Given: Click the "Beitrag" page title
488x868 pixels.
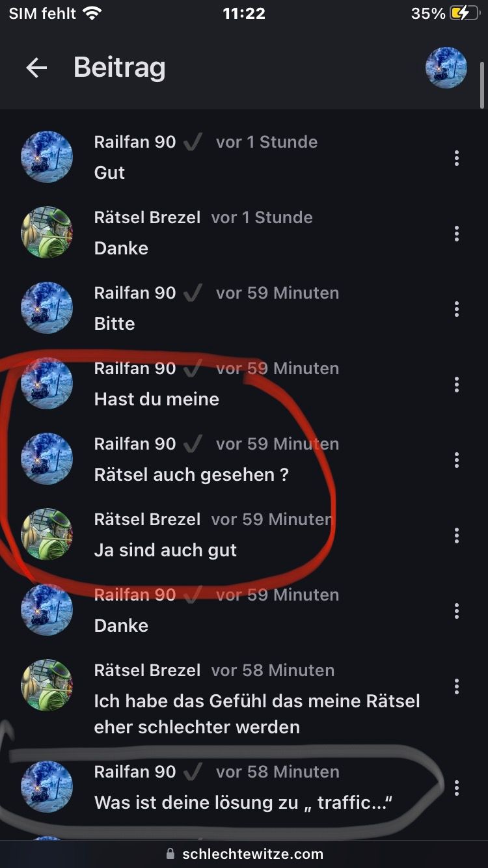Looking at the screenshot, I should [x=120, y=68].
